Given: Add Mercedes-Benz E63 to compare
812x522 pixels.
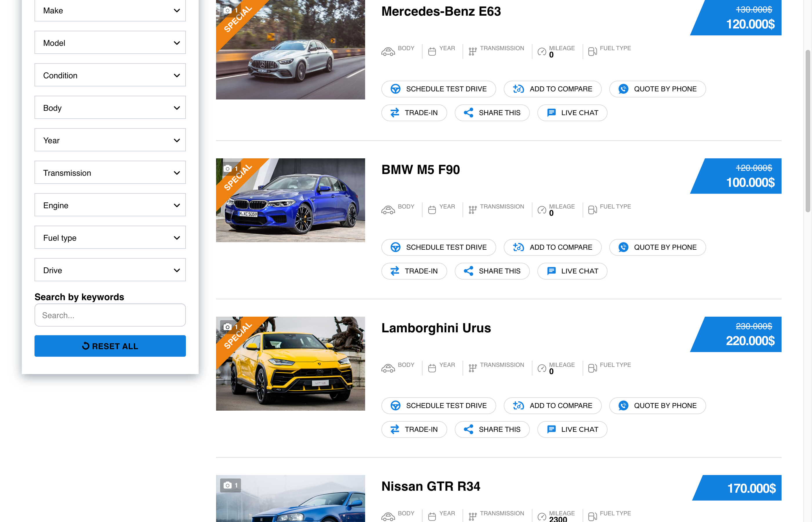Looking at the screenshot, I should [552, 89].
